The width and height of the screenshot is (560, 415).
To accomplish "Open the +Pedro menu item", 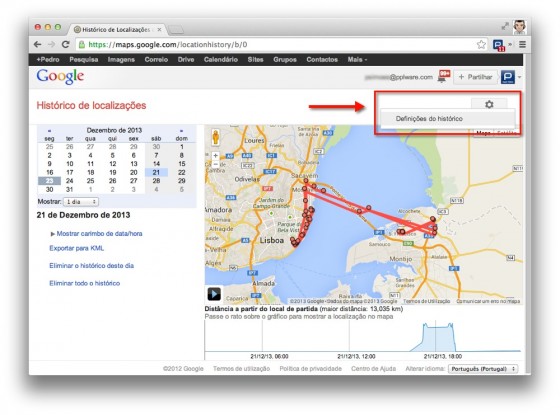I will coord(48,60).
